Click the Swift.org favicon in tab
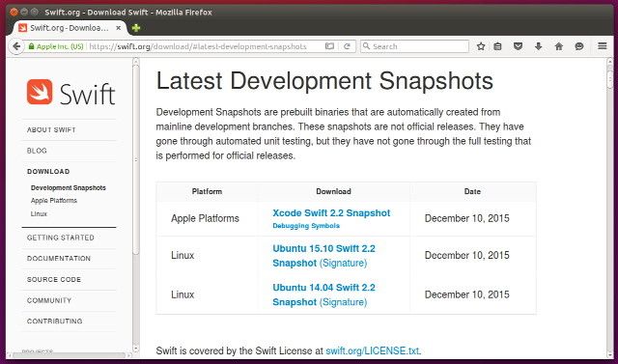Screen dimensions: 618x364 (x=23, y=28)
